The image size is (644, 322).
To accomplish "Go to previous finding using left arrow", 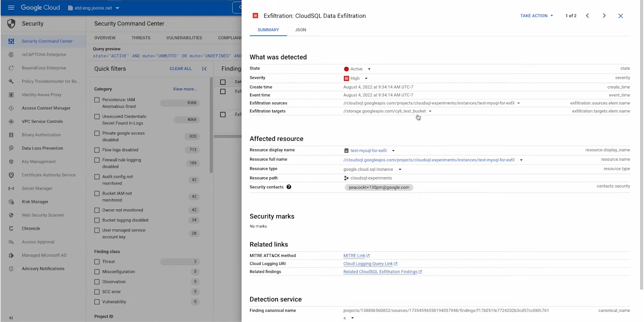I will [588, 16].
